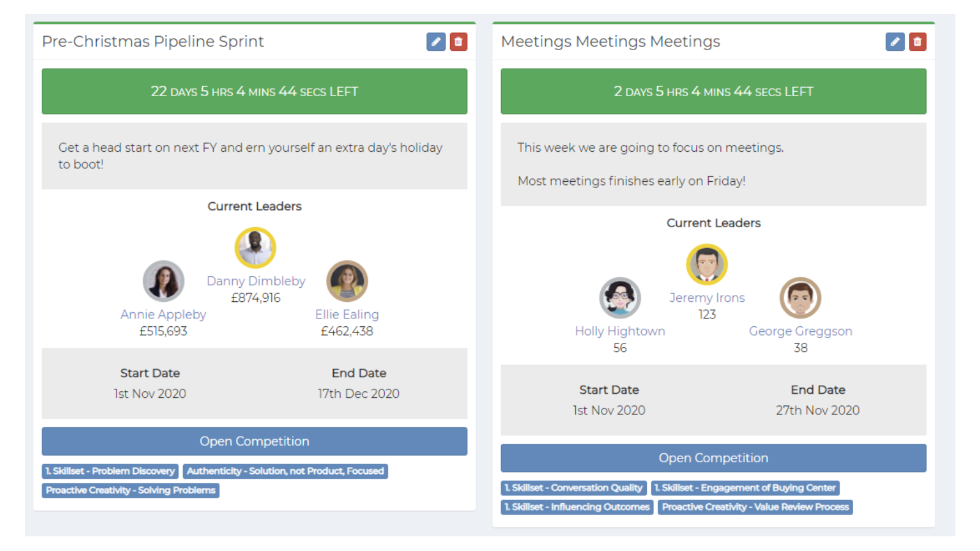
Task: Click Jeremy Irons' avatar image
Action: [x=707, y=264]
